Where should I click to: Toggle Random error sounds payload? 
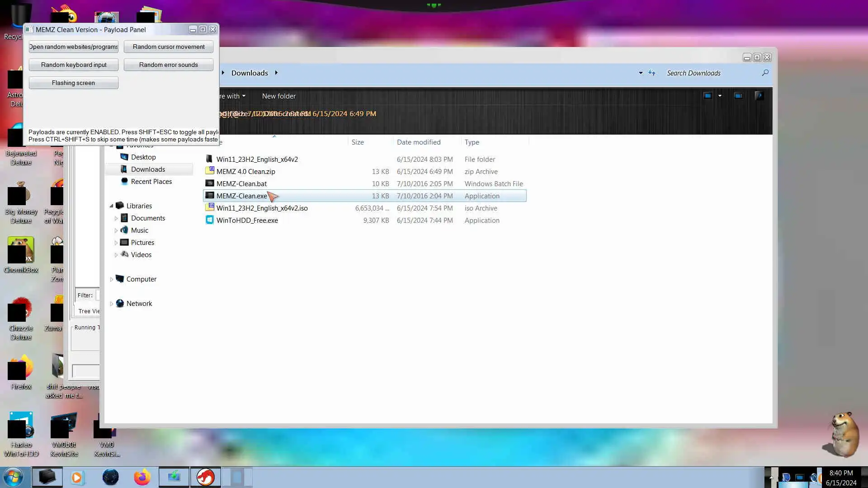168,65
